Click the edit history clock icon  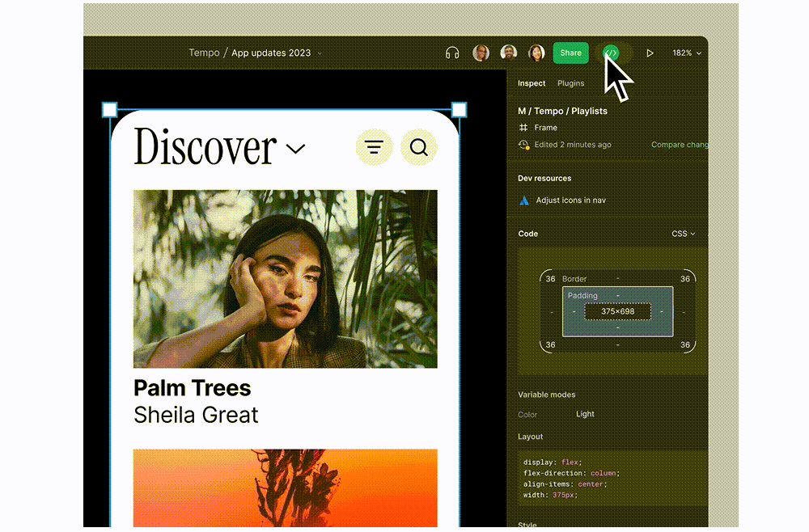pyautogui.click(x=523, y=145)
